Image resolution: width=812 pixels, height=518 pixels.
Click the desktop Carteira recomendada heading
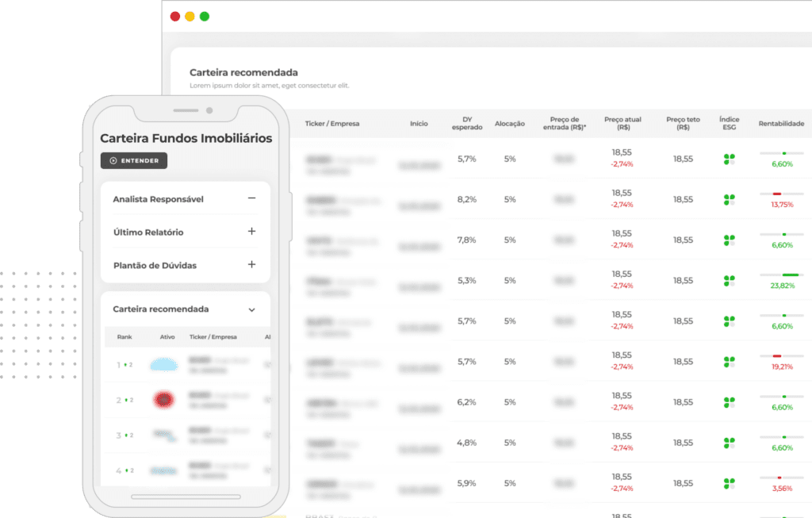click(x=243, y=72)
